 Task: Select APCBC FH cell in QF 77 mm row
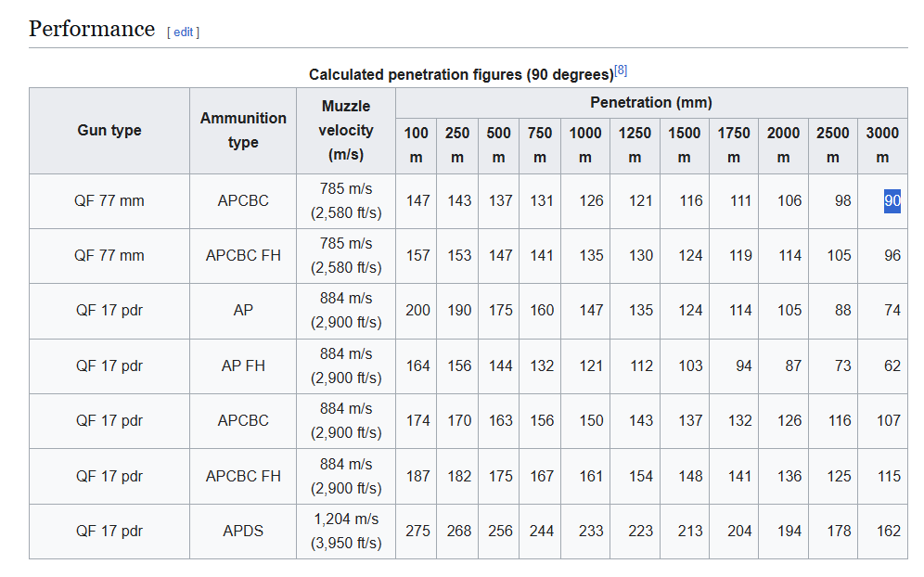click(243, 255)
